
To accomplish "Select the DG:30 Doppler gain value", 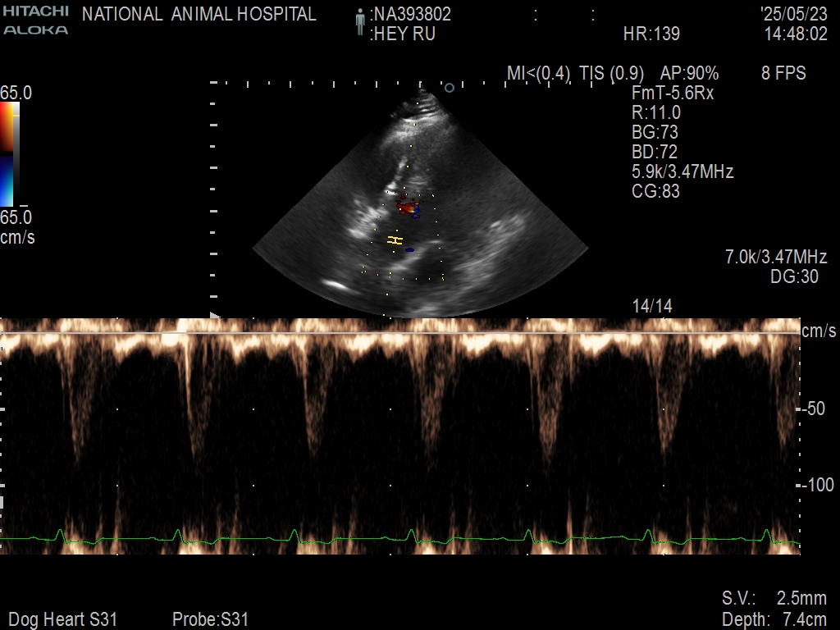I will (x=794, y=277).
